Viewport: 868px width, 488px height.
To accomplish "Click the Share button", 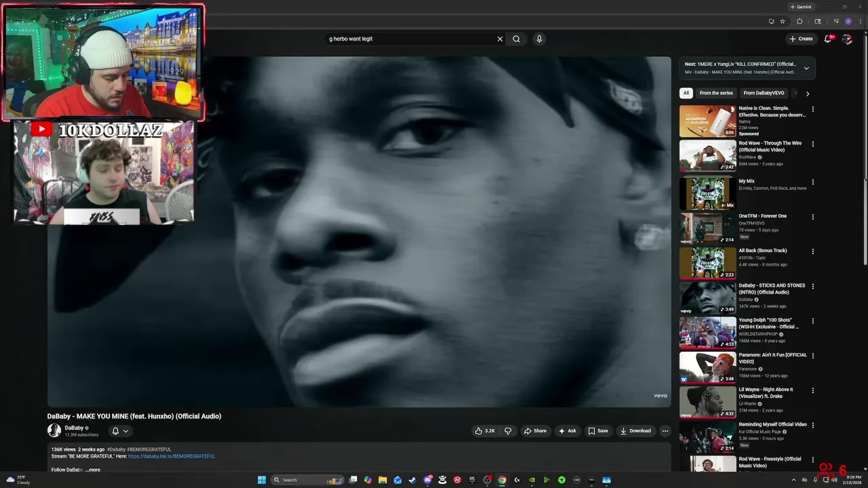I will [x=535, y=431].
